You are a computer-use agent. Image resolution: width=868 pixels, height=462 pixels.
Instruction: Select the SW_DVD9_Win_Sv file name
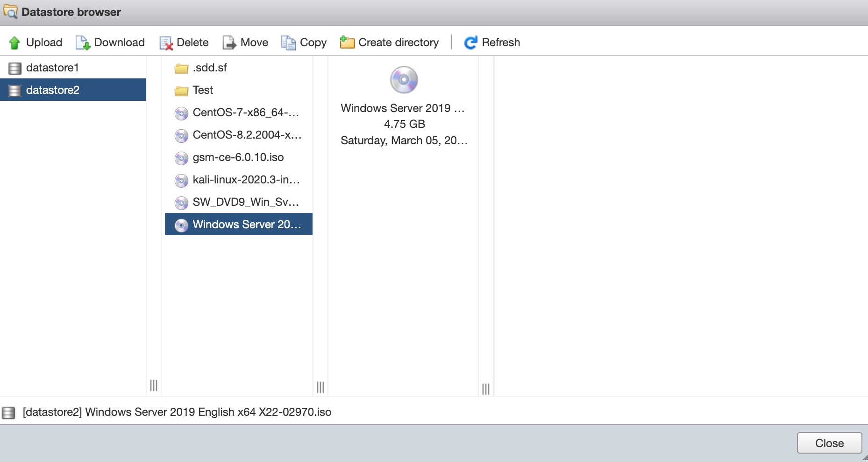click(x=246, y=202)
